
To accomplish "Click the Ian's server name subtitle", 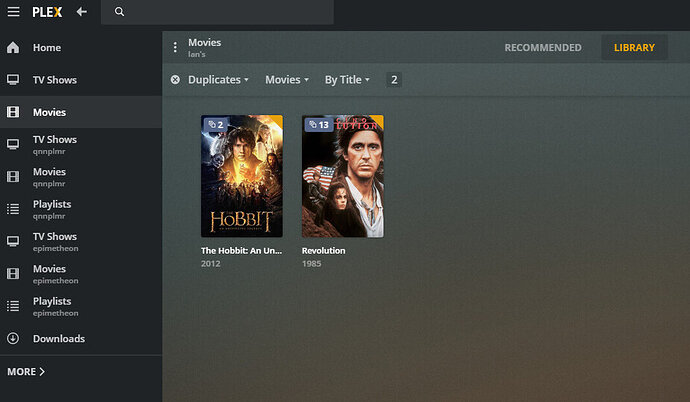I will click(x=197, y=54).
